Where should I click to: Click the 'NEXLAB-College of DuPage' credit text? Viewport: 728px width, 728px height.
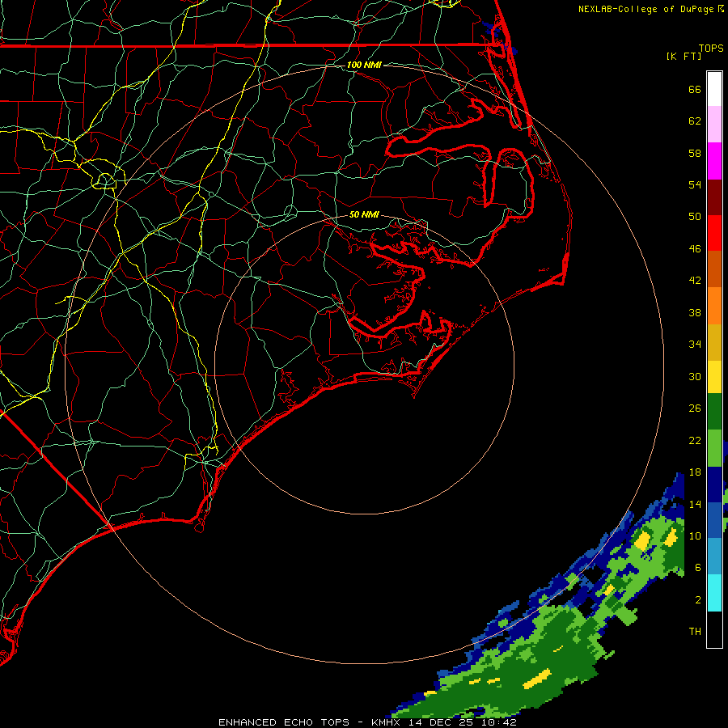click(x=645, y=9)
